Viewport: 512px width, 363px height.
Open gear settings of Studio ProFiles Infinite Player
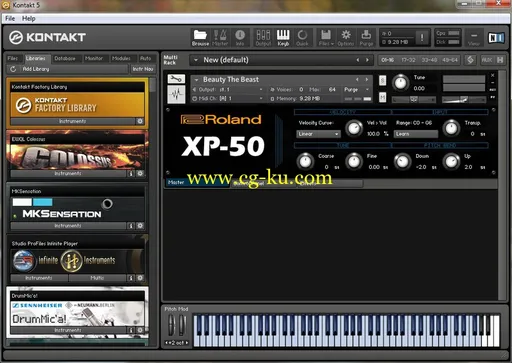[x=140, y=278]
